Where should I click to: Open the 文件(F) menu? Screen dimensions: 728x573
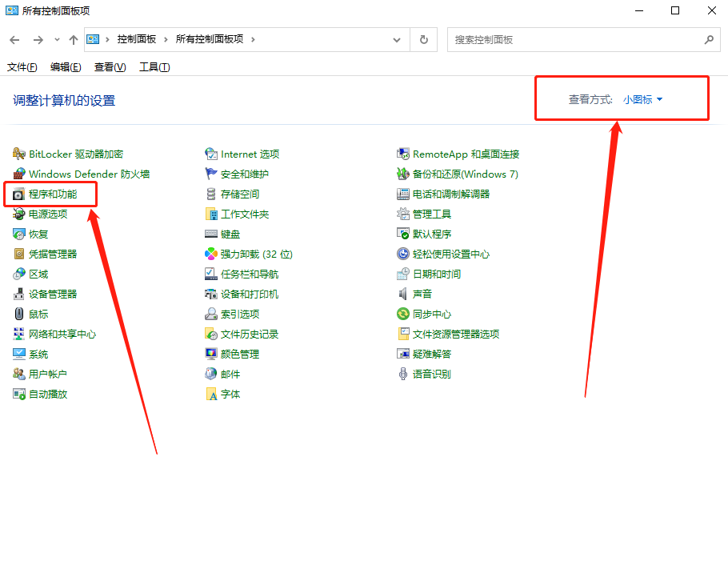pyautogui.click(x=21, y=66)
